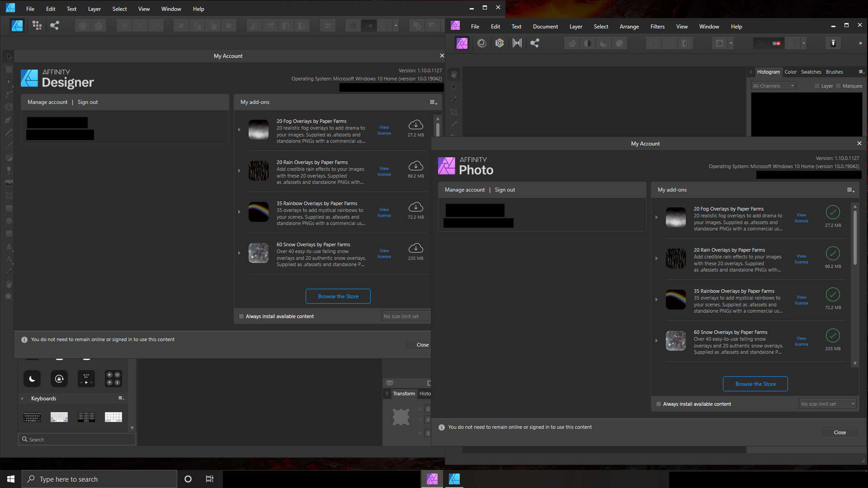Click Affinity Photo icon in Windows taskbar
This screenshot has height=488, width=868.
coord(432,479)
